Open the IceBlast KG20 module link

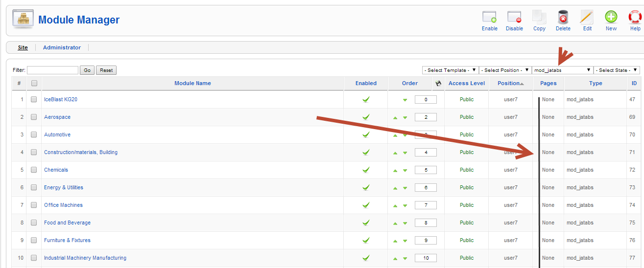(61, 99)
